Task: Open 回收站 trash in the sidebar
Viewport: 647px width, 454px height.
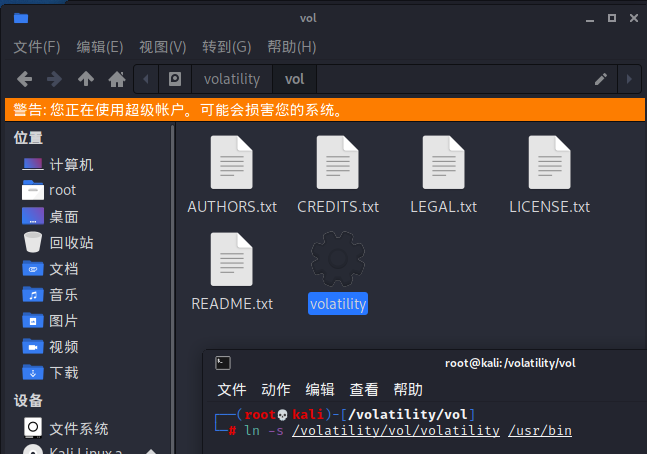Action: pos(58,243)
